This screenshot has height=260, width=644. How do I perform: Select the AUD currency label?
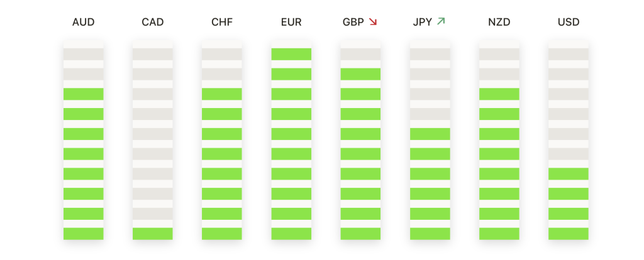tap(84, 22)
